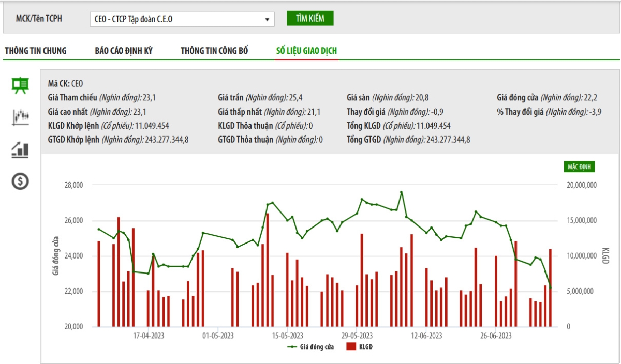Switch to the BÁO CÁO ĐỊNH KỲ tab

(x=124, y=51)
